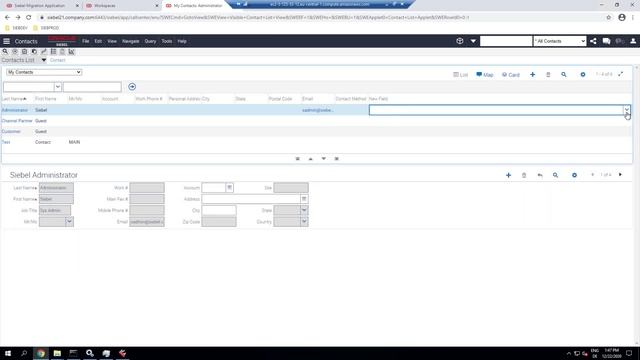640x360 pixels.
Task: Expand the header triangle dropdown beside the globe icon
Action: [x=473, y=41]
